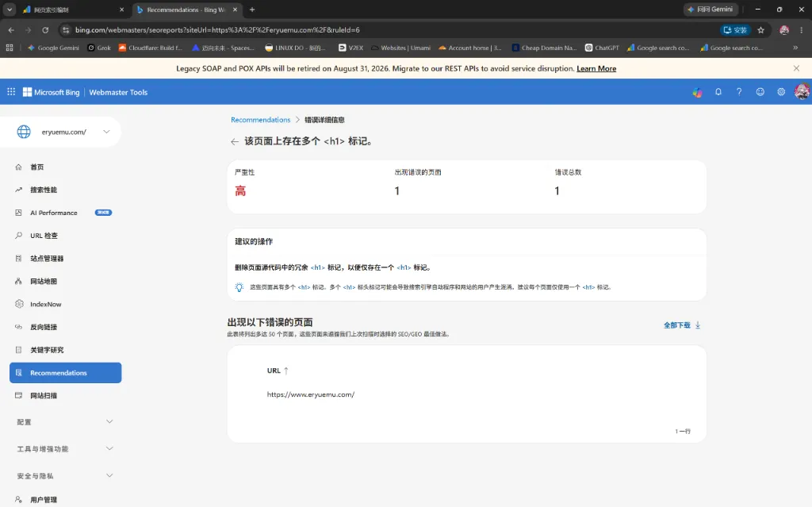Open the eryuemu.com site selector dropdown
The height and width of the screenshot is (507, 812).
[107, 132]
